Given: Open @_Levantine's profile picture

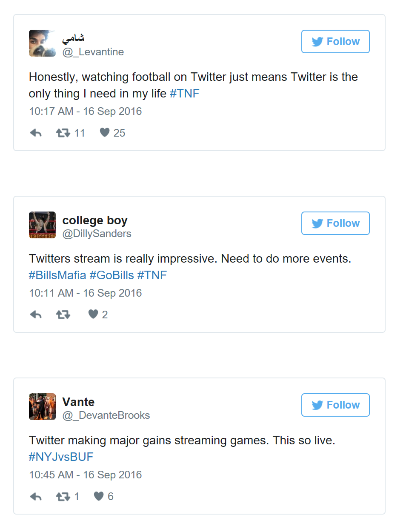Looking at the screenshot, I should pos(42,43).
